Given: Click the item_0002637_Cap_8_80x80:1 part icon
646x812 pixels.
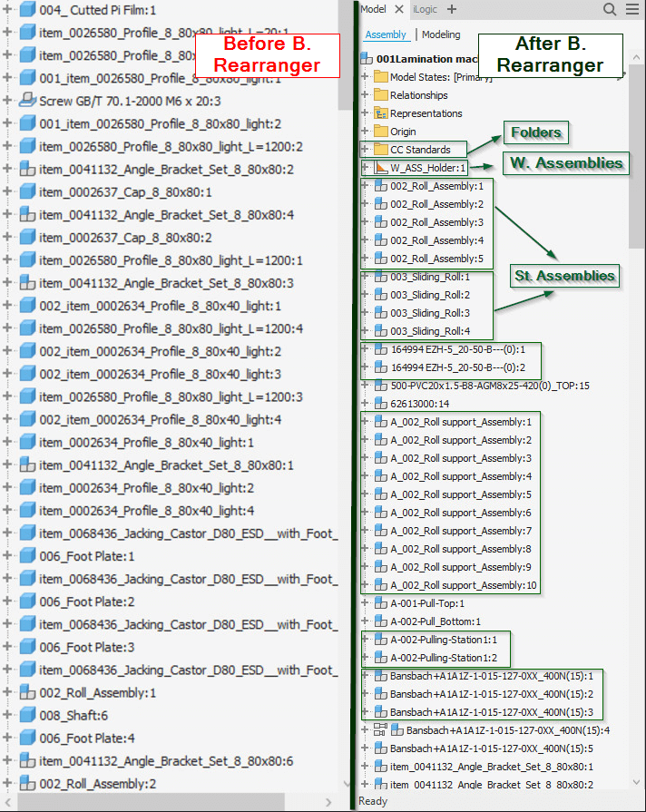Looking at the screenshot, I should point(27,192).
